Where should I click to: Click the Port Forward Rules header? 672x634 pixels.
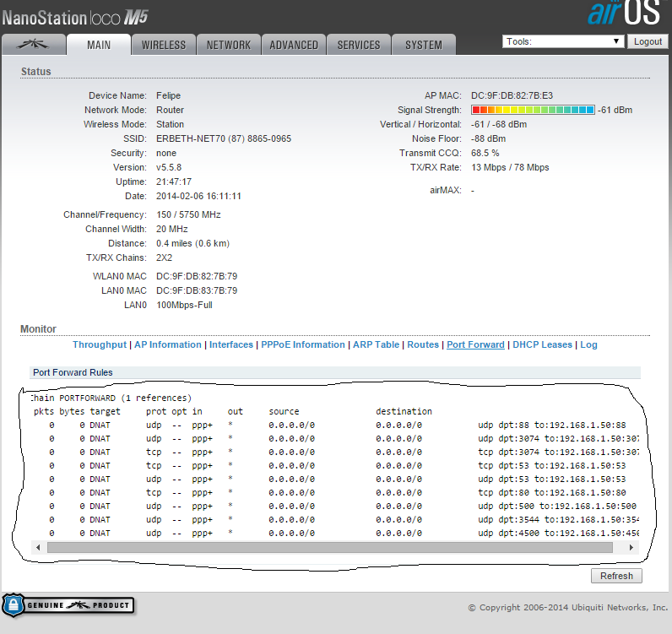(x=335, y=372)
